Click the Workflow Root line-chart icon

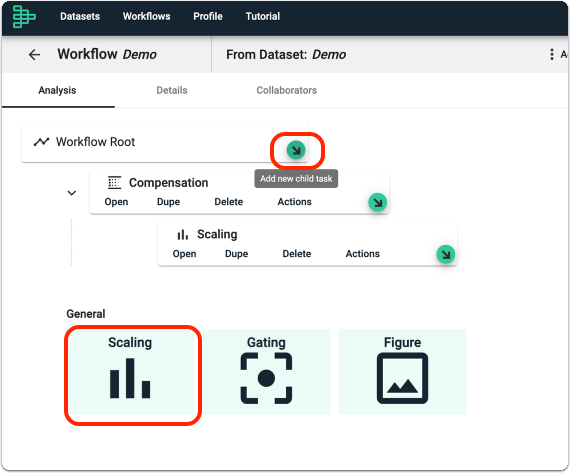click(x=41, y=141)
